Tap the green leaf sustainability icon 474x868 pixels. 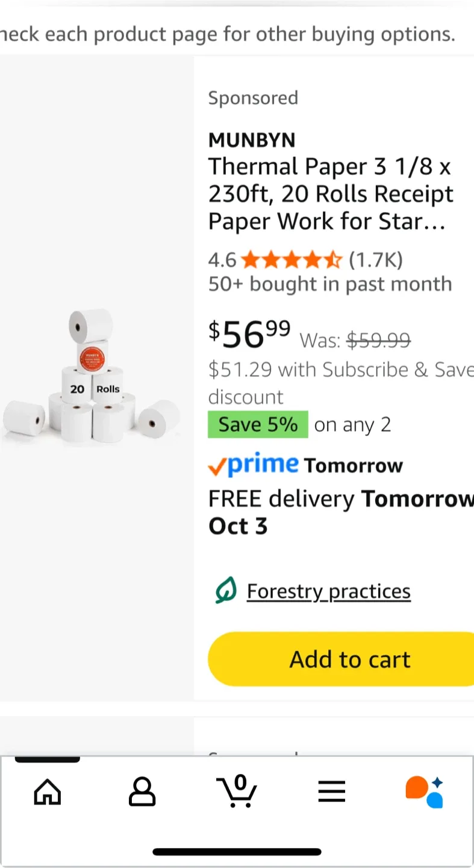click(226, 591)
